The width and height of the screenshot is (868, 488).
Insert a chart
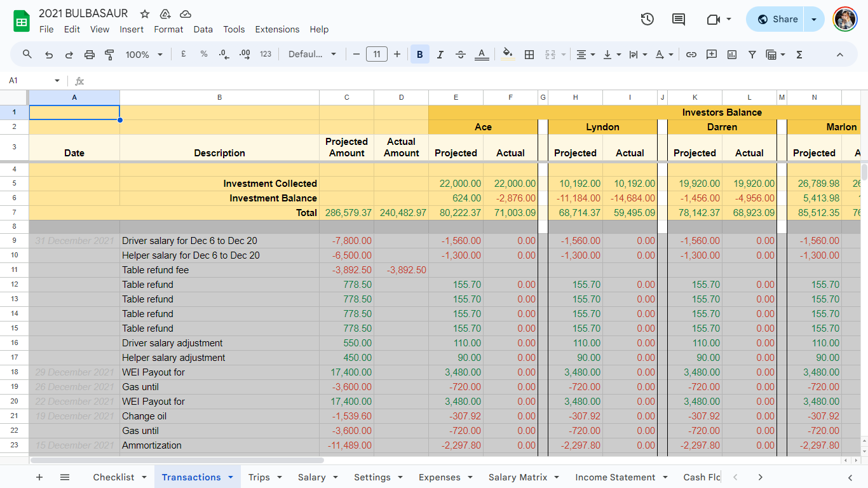(732, 55)
